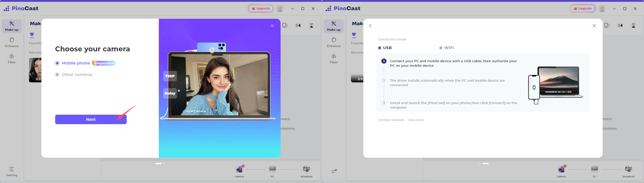Click profile avatar in left window
The width and height of the screenshot is (644, 183).
pyautogui.click(x=280, y=9)
